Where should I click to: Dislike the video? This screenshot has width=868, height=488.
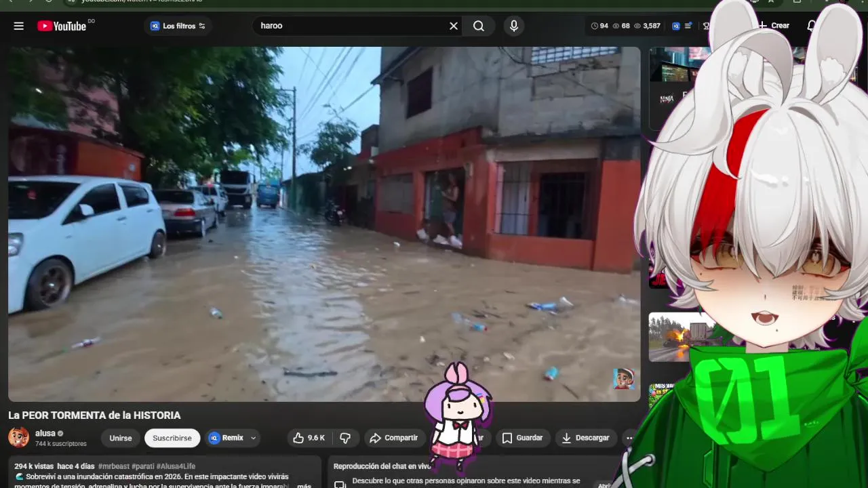345,438
